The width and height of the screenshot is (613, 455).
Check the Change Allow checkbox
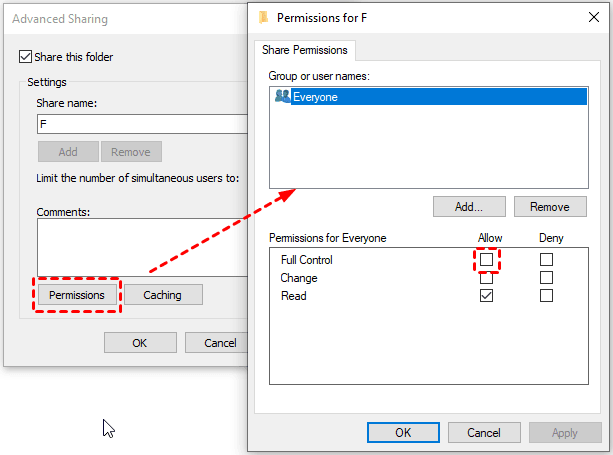tap(486, 278)
